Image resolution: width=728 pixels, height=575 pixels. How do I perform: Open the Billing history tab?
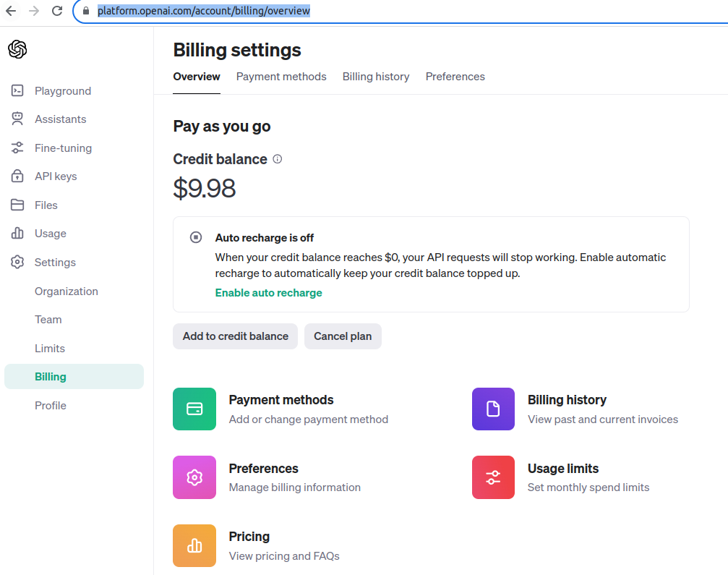click(x=376, y=77)
